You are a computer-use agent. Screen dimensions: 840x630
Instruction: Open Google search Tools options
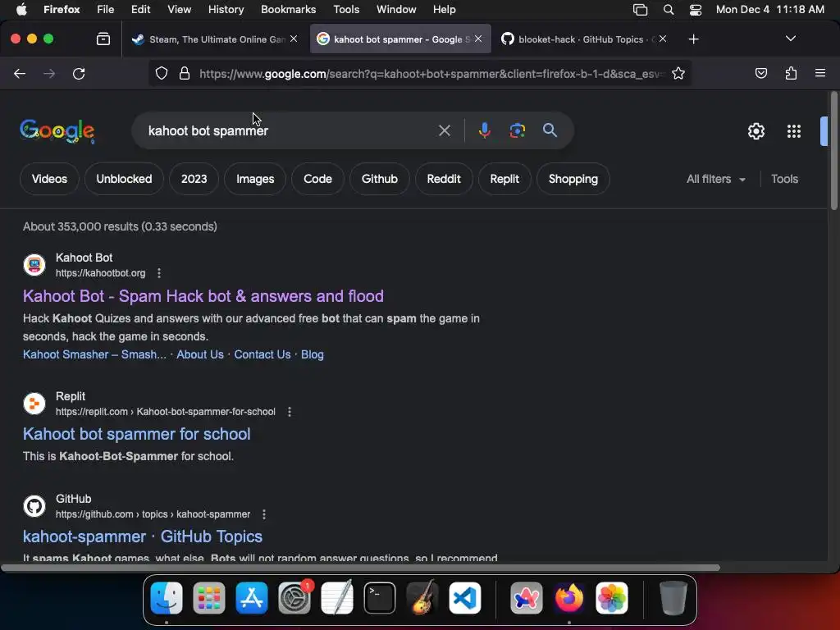tap(784, 179)
